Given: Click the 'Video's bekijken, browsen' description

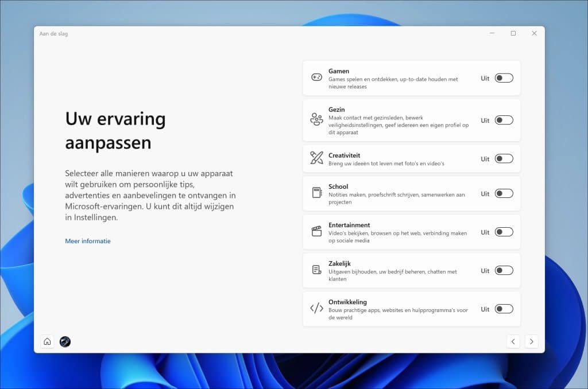Looking at the screenshot, I should (x=397, y=237).
